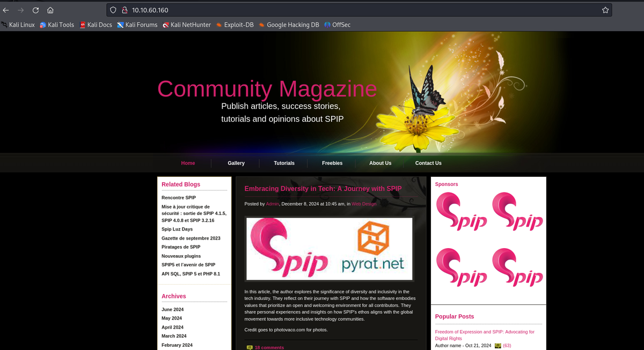Open Spip Luz Days blog link
The image size is (644, 350).
click(x=177, y=229)
